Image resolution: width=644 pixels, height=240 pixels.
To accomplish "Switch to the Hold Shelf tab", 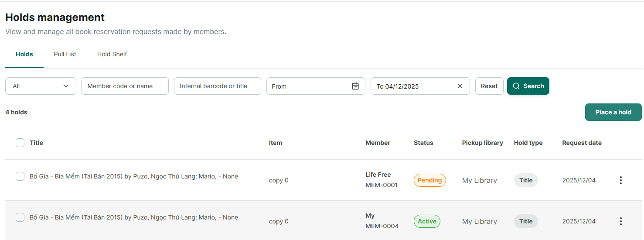I will pyautogui.click(x=112, y=54).
